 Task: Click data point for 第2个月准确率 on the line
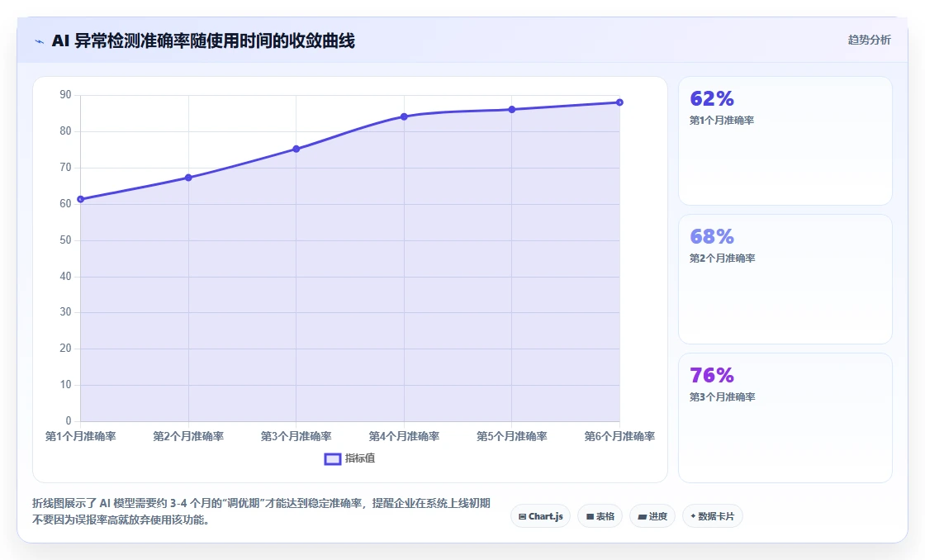click(188, 178)
